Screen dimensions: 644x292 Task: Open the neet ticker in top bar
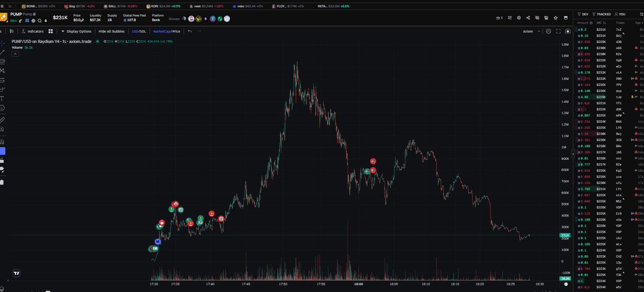click(x=206, y=6)
